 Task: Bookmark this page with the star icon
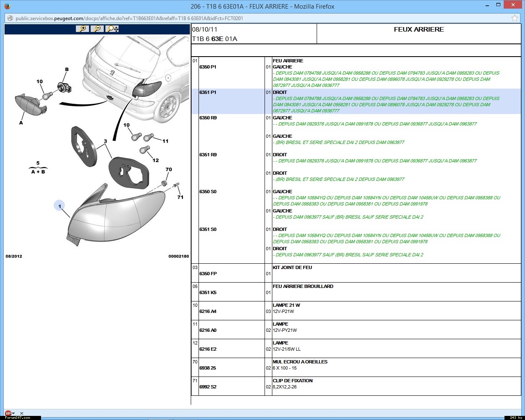coord(514,18)
